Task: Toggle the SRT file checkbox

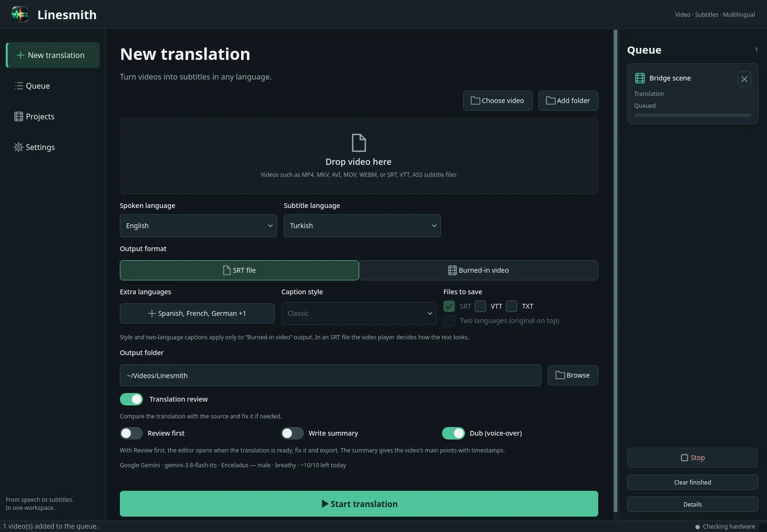Action: coord(449,306)
